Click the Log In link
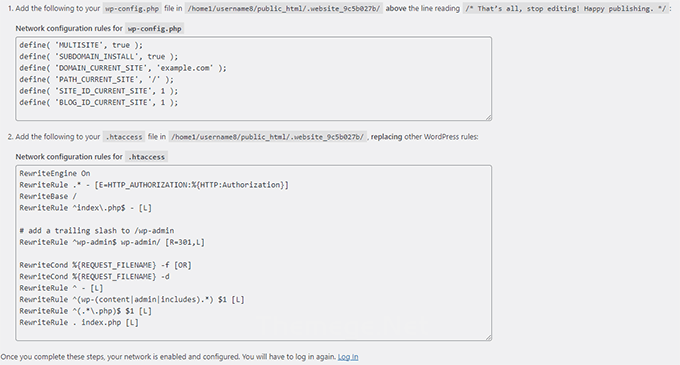This screenshot has height=365, width=680. coord(348,357)
